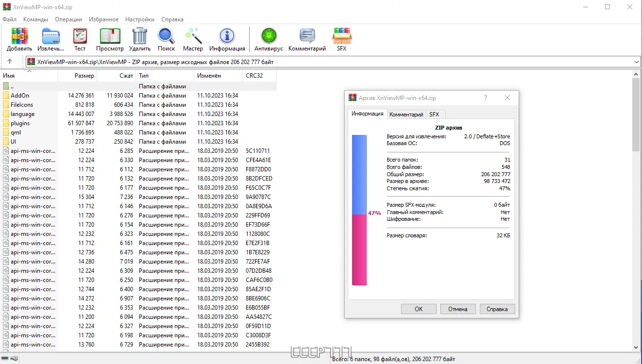
Task: Open the Избранное menu
Action: tap(104, 19)
